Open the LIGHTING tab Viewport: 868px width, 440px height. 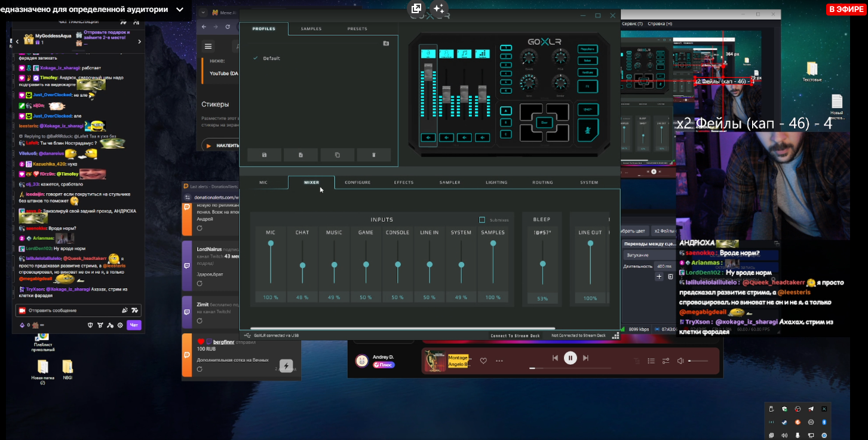coord(496,182)
